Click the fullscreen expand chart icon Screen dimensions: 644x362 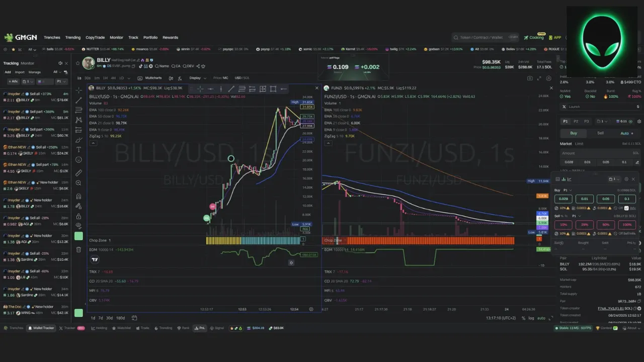pos(539,78)
